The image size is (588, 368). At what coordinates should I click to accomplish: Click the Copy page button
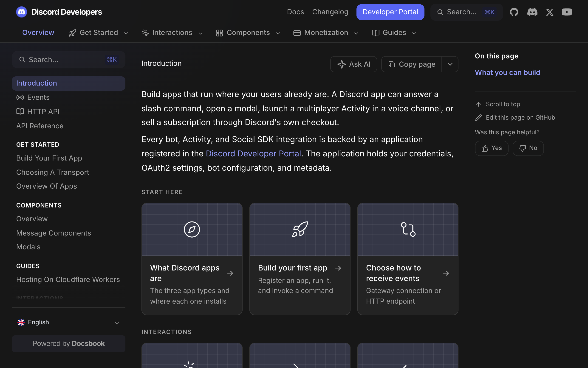point(412,64)
